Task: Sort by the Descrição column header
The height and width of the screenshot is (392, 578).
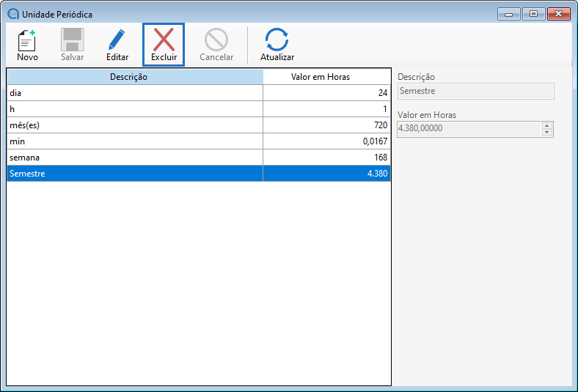Action: [x=135, y=77]
